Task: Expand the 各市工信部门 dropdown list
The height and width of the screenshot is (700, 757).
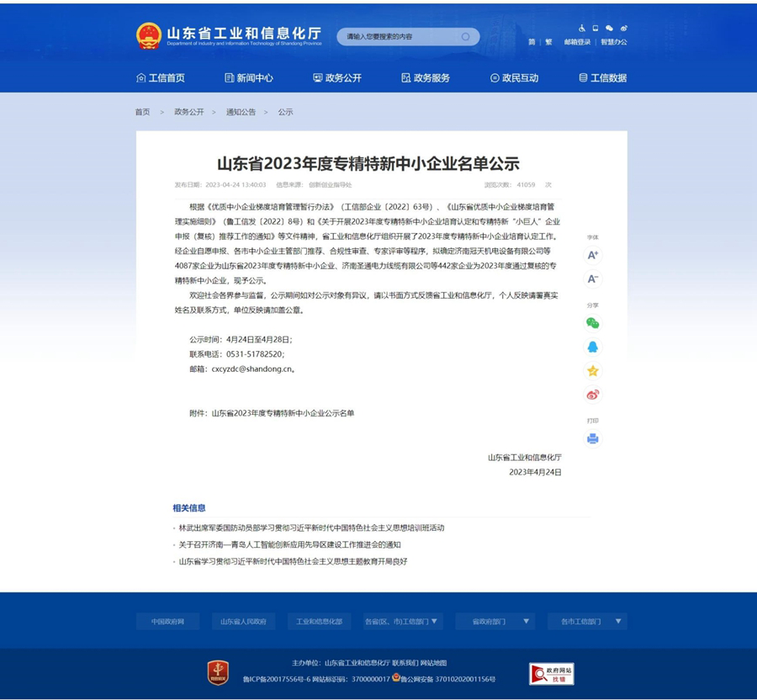Action: pyautogui.click(x=587, y=622)
